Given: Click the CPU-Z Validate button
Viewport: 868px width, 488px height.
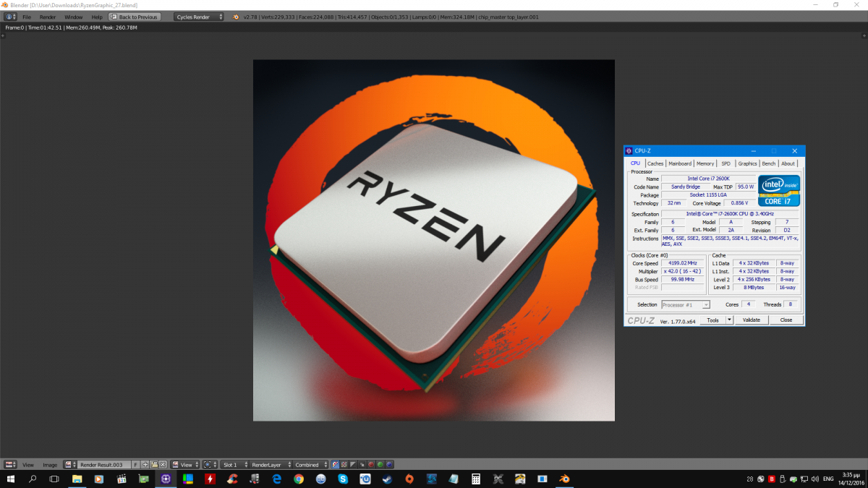Looking at the screenshot, I should 752,320.
